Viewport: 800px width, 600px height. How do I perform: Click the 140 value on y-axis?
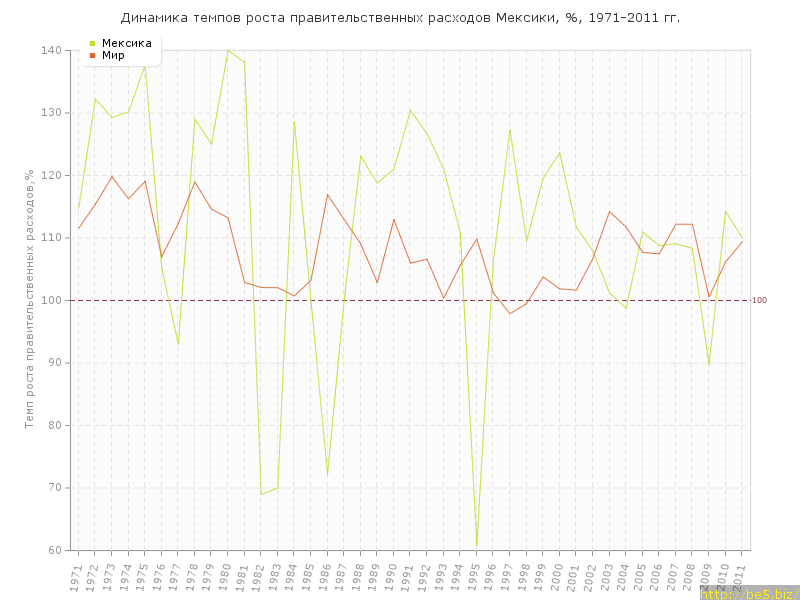51,50
